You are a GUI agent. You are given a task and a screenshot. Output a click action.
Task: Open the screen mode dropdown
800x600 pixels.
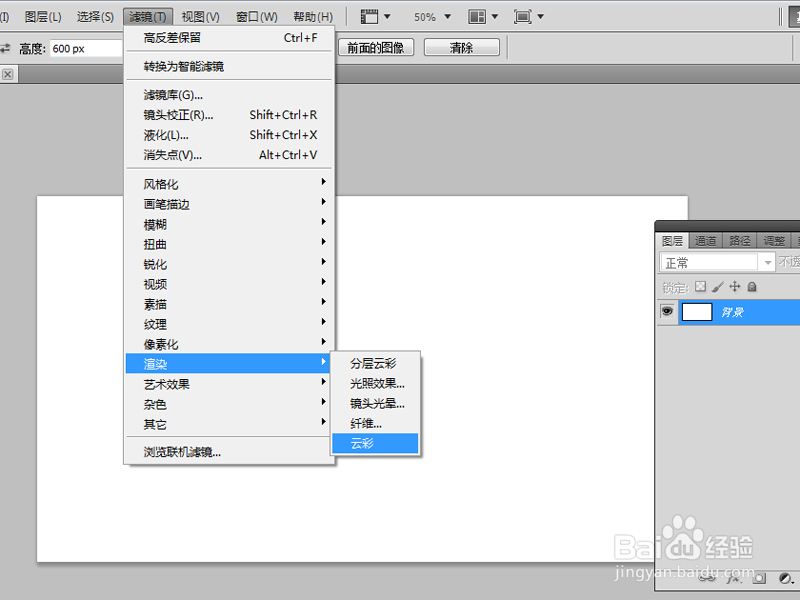(x=529, y=17)
